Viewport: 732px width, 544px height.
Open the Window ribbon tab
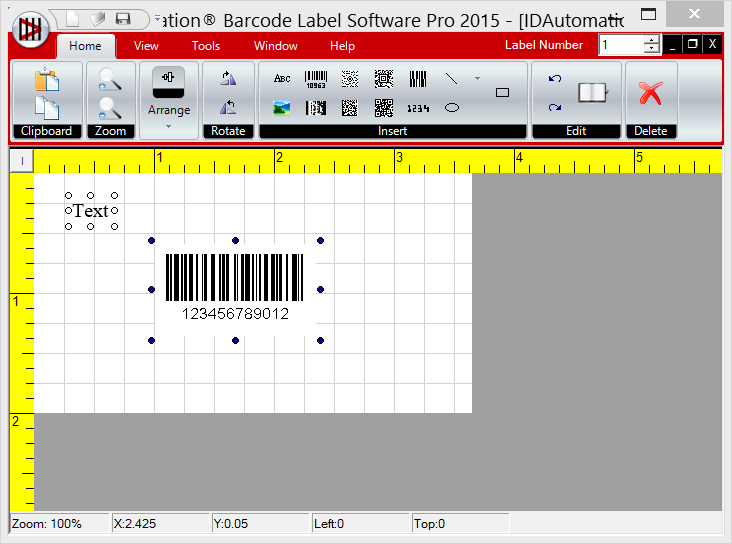[275, 46]
